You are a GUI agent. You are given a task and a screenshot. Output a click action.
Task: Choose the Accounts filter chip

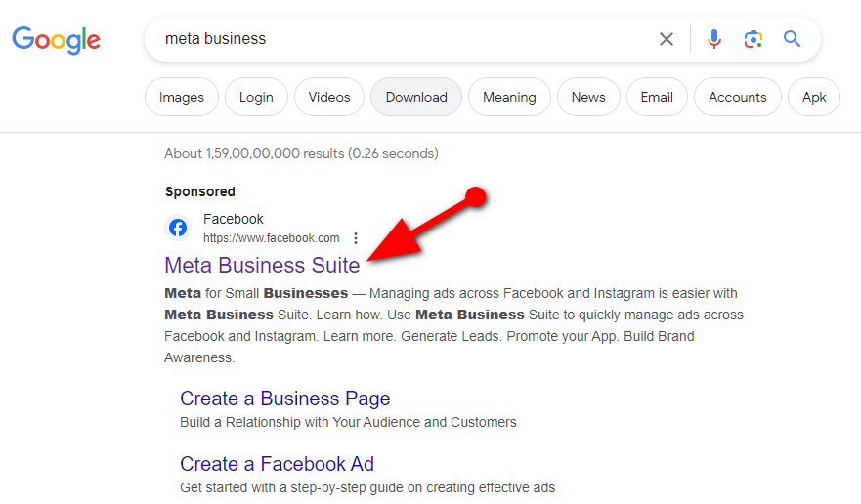coord(738,97)
